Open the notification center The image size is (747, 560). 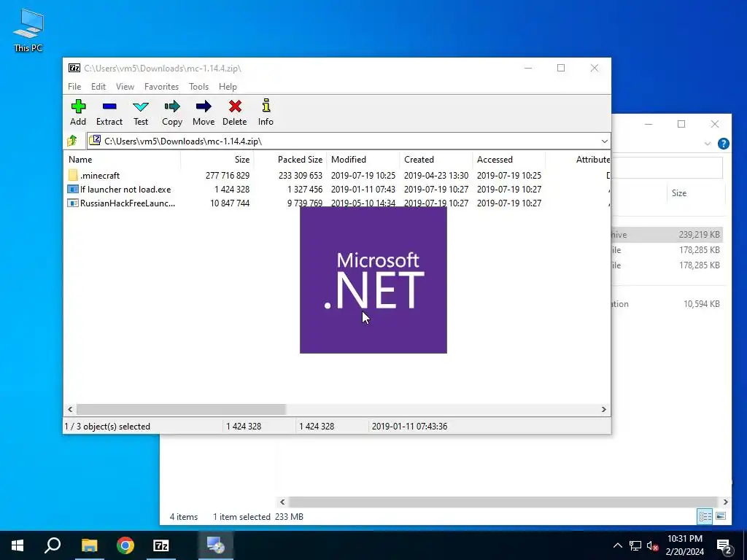coord(724,546)
